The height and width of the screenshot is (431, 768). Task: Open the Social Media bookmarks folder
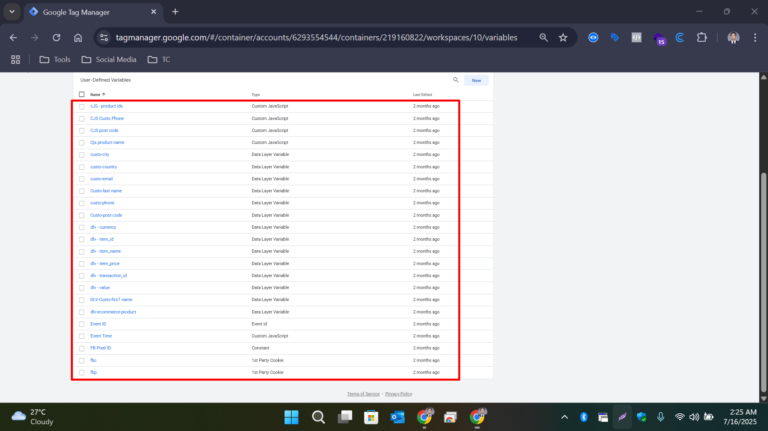[x=110, y=59]
